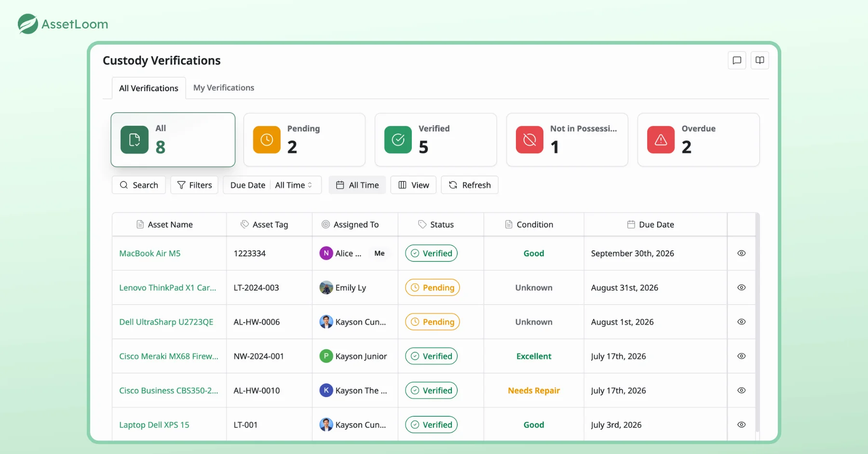Click the September 30th, 2026 due date
This screenshot has width=868, height=454.
(633, 254)
